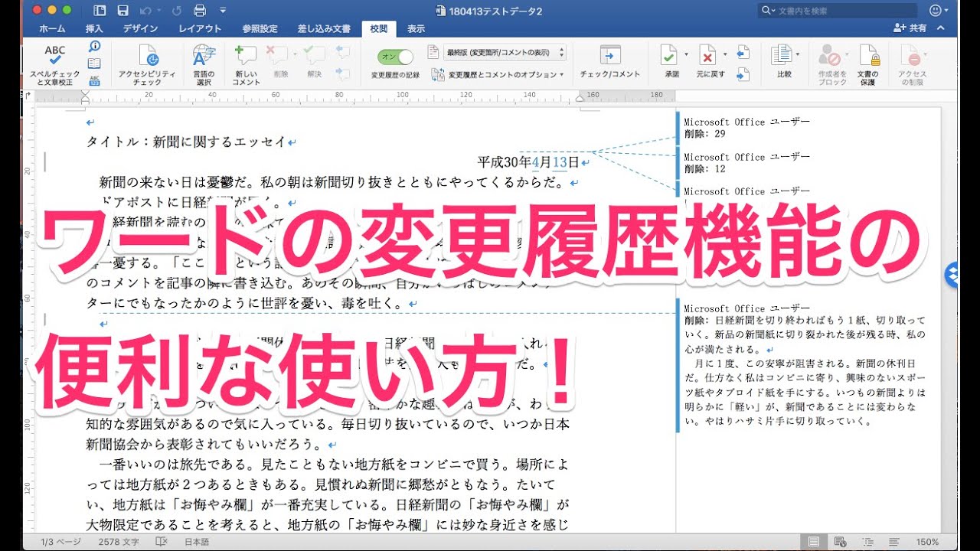Click 150% zoom level

pyautogui.click(x=929, y=542)
